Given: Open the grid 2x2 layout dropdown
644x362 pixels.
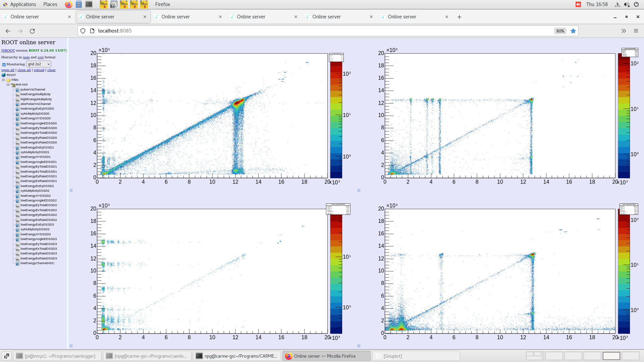Looking at the screenshot, I should pyautogui.click(x=39, y=64).
